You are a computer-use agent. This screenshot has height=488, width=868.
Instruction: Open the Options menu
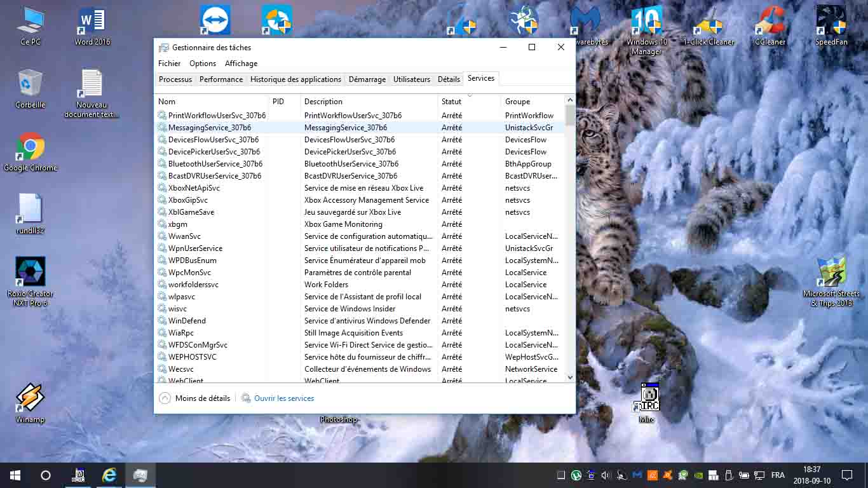click(x=203, y=64)
